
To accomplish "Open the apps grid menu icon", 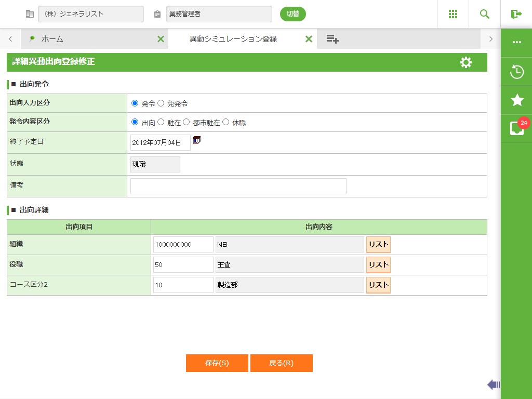I will click(x=453, y=14).
